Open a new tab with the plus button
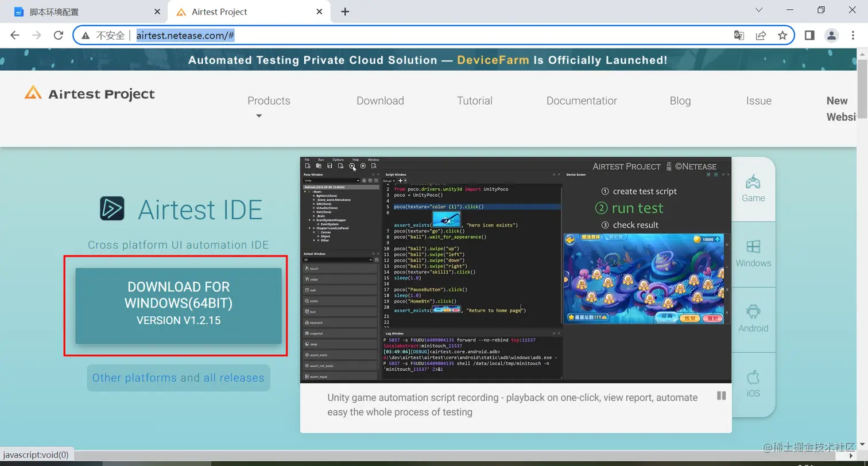Screen dimensions: 868x466 [x=345, y=11]
